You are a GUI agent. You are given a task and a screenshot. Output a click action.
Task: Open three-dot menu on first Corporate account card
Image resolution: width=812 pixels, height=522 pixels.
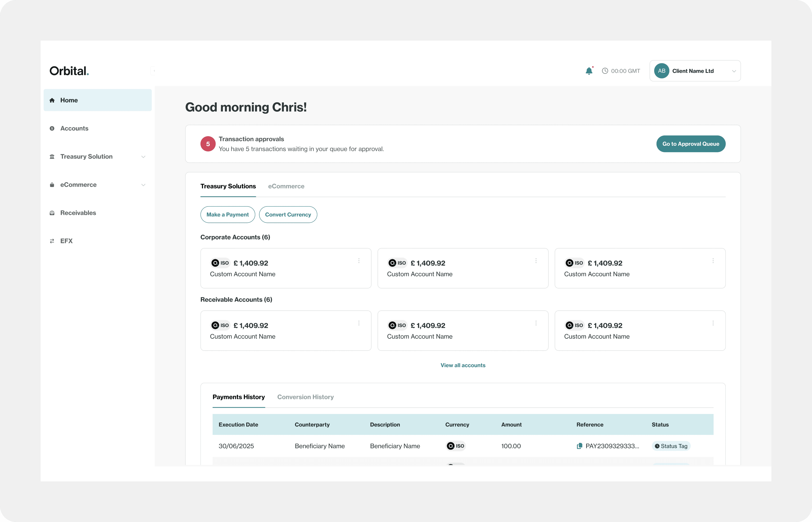(359, 261)
